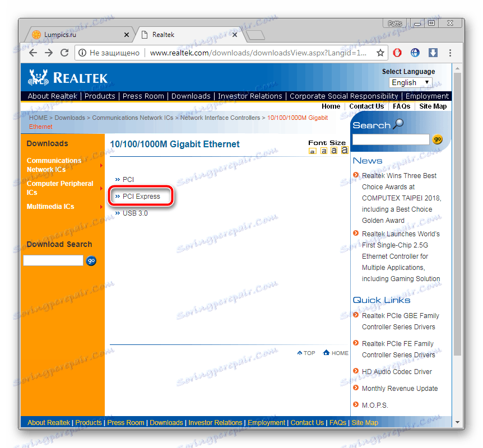Click the blue go button under Download Search
Image resolution: width=483 pixels, height=448 pixels.
point(91,261)
